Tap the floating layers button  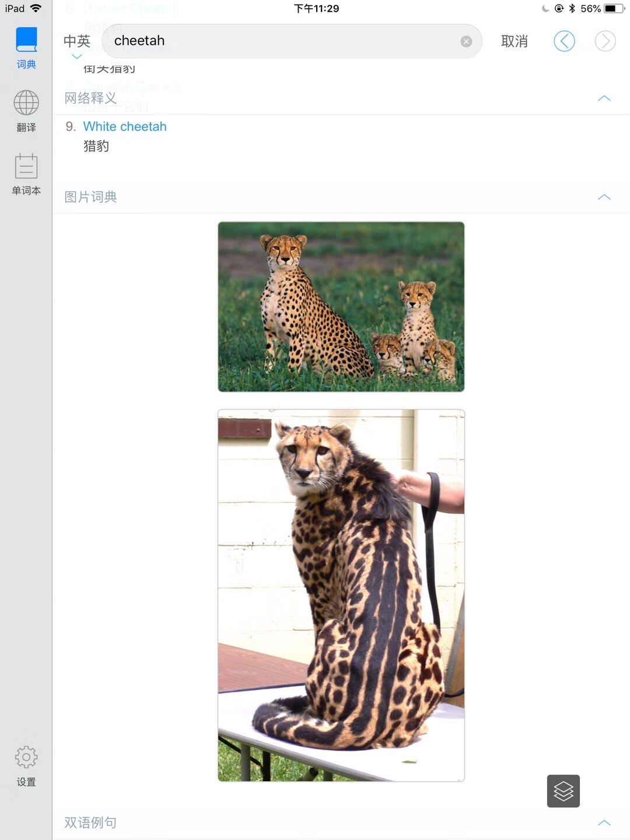coord(563,791)
